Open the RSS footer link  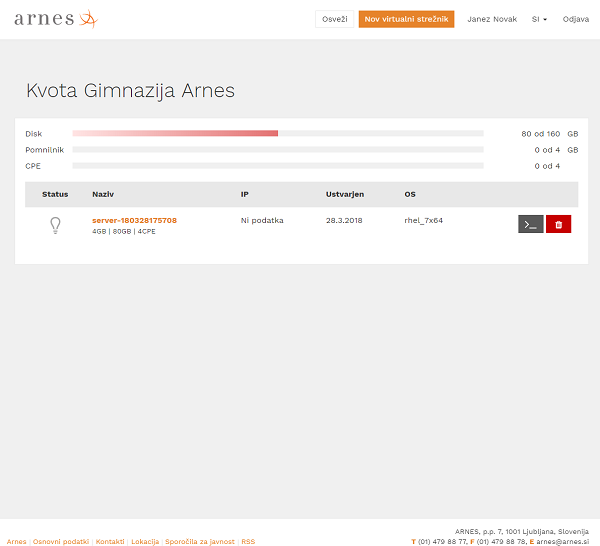pyautogui.click(x=248, y=541)
